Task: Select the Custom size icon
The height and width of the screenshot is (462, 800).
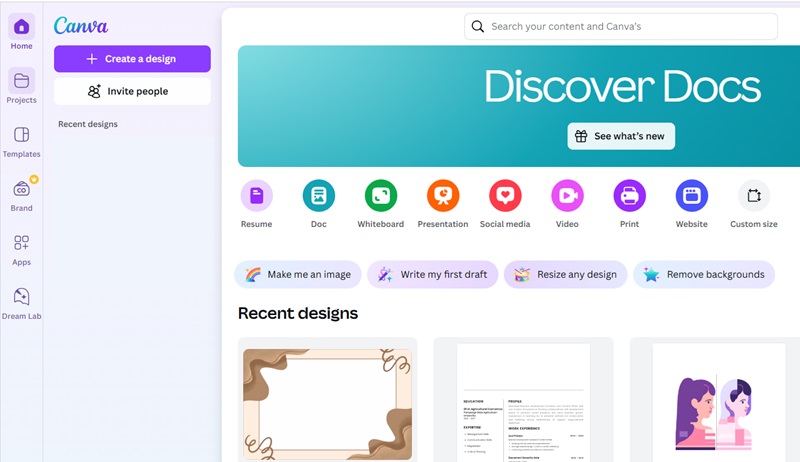Action: pyautogui.click(x=754, y=195)
